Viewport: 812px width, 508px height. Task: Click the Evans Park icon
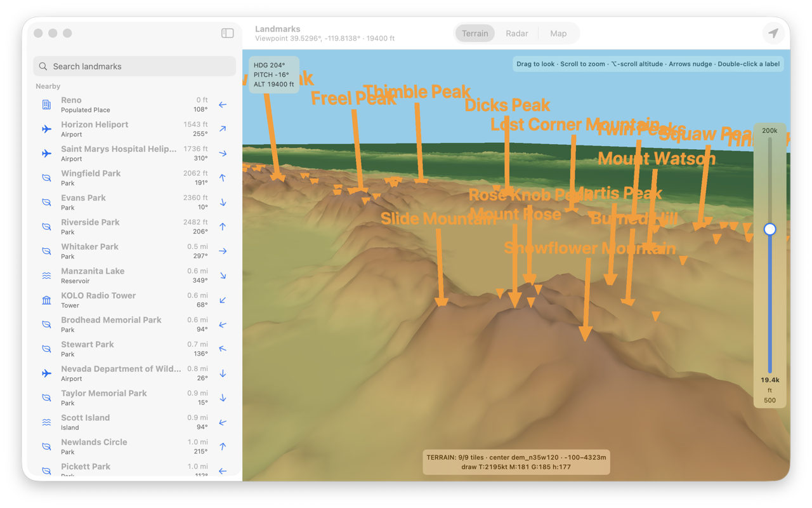click(46, 203)
